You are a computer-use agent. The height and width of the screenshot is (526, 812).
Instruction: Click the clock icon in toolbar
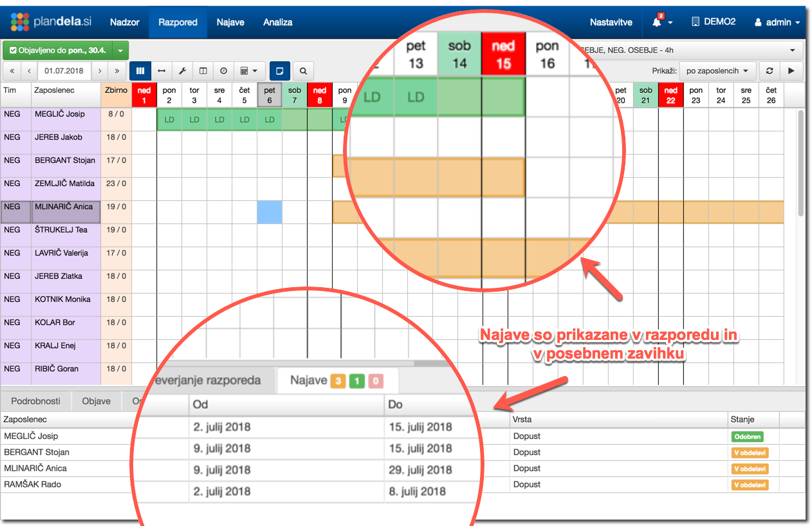[223, 71]
